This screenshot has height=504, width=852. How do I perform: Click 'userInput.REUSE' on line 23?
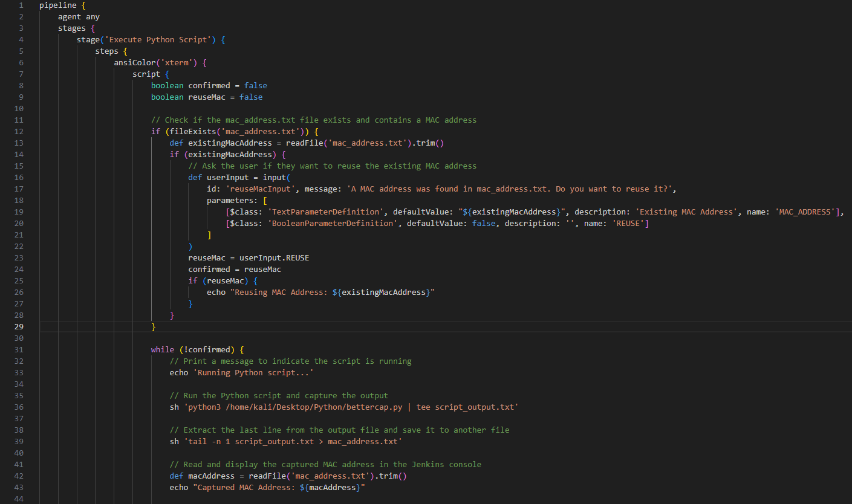click(274, 258)
